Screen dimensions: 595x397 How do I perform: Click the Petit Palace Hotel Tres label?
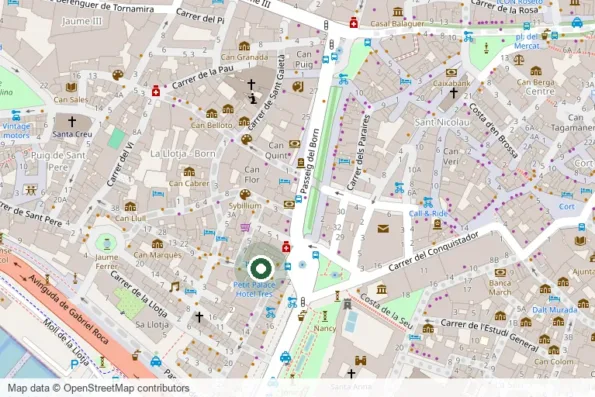[x=254, y=289]
